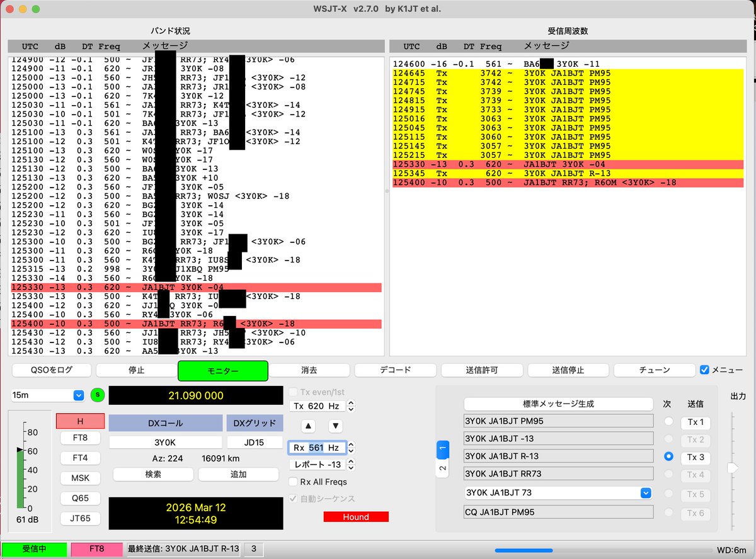Click red row 125330 JA1BJT 3Y0K -04 in バンド状況
Viewport: 756px width, 559px height.
tap(197, 288)
